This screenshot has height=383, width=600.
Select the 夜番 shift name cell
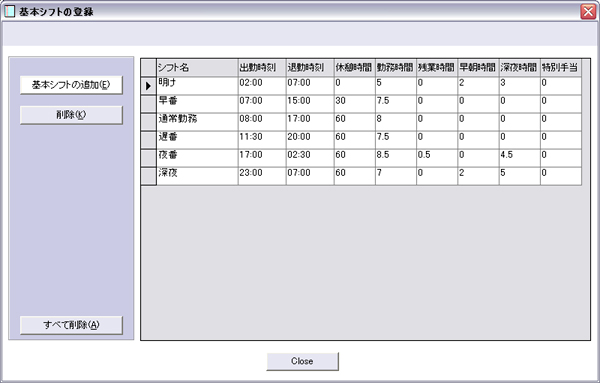[197, 158]
